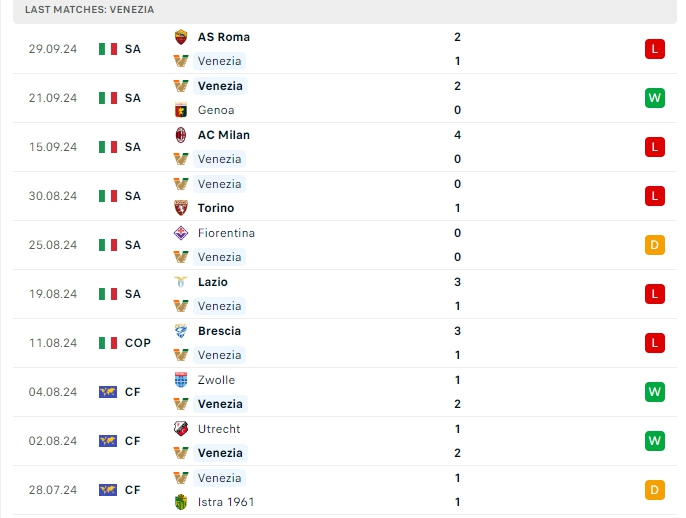Open the Torino team link

click(216, 208)
